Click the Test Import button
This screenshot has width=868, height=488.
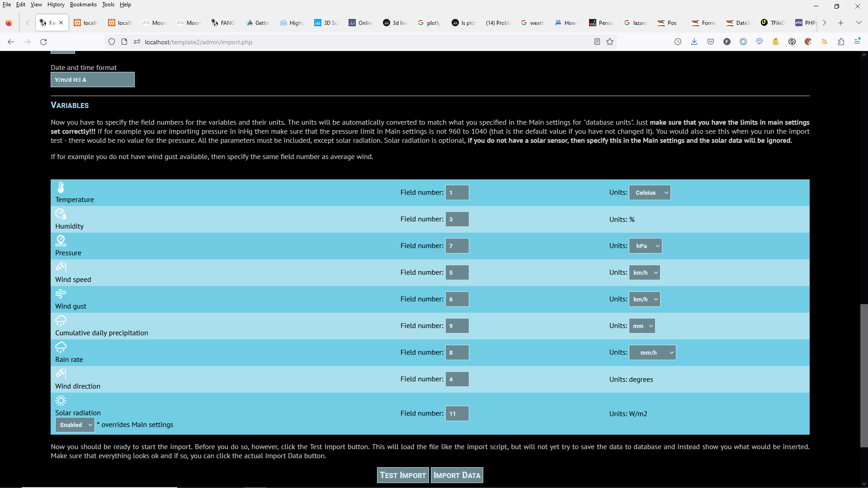click(402, 475)
